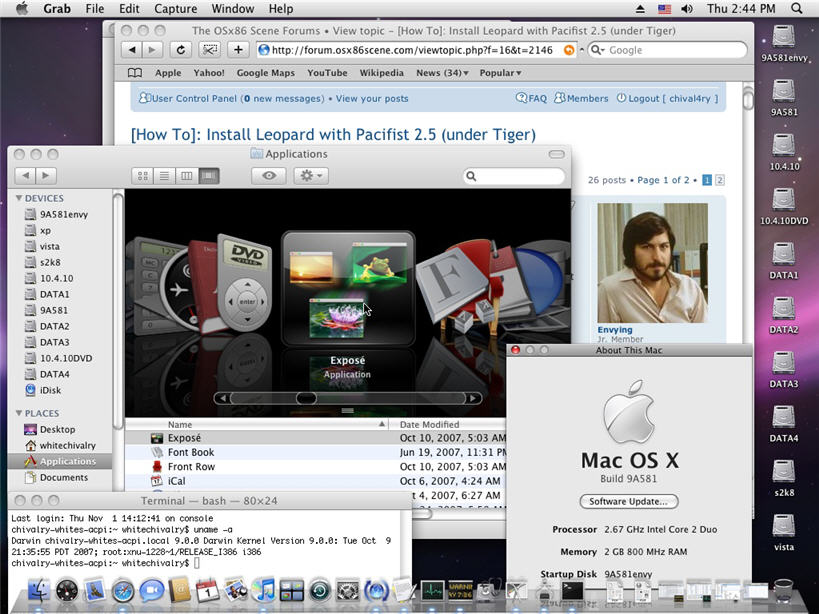Open Safari's bookmarks book icon
The height and width of the screenshot is (614, 819).
[135, 73]
